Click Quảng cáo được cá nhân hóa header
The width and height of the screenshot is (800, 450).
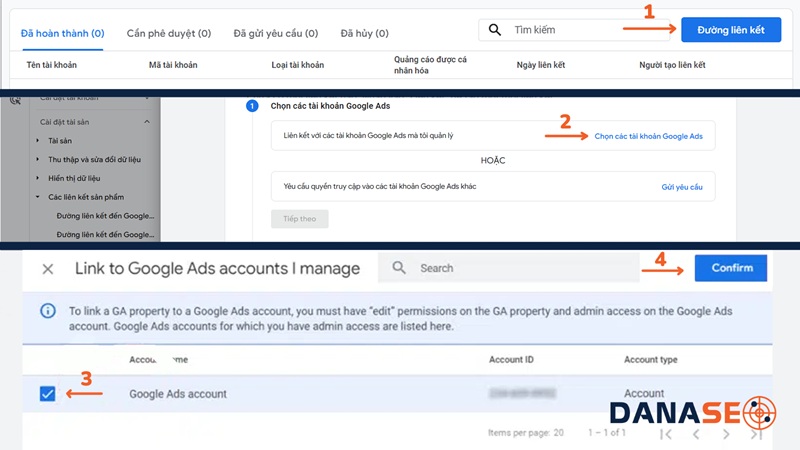(430, 65)
